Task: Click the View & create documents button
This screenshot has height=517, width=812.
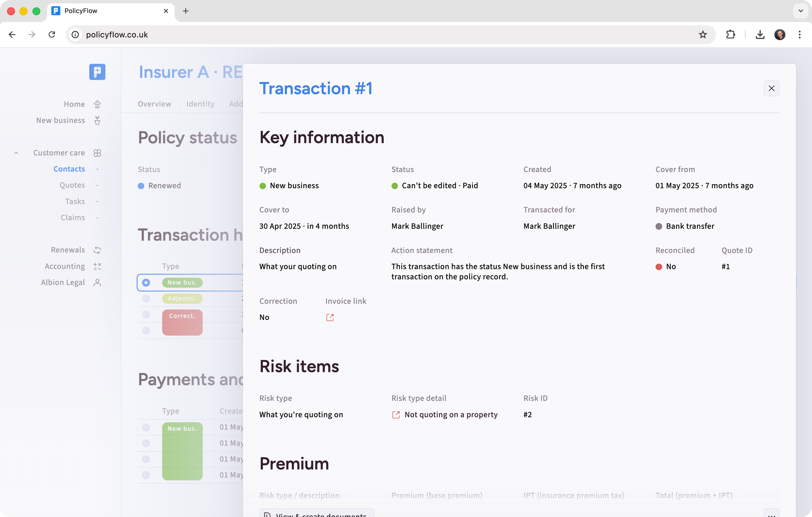Action: tap(317, 513)
